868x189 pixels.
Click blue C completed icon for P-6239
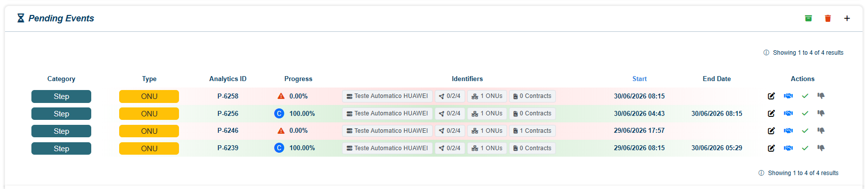(x=279, y=148)
